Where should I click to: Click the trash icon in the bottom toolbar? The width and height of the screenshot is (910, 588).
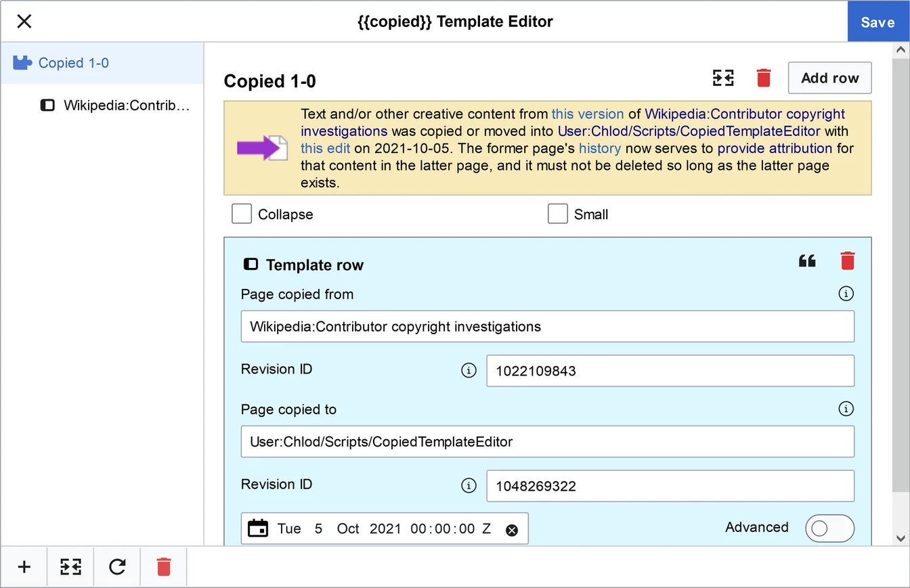[x=163, y=566]
